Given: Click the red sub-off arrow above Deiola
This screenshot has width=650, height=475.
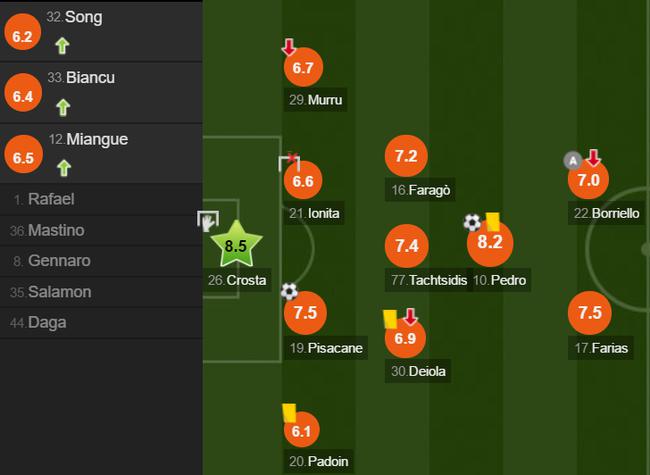Looking at the screenshot, I should 410,317.
